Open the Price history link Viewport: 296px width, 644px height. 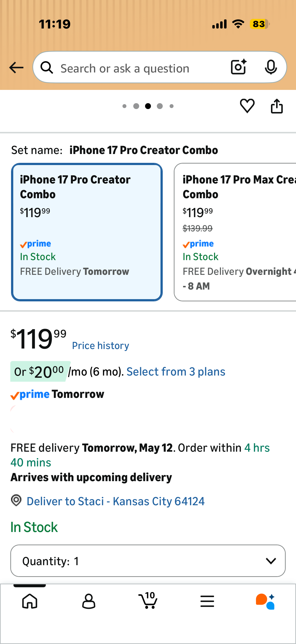coord(100,346)
